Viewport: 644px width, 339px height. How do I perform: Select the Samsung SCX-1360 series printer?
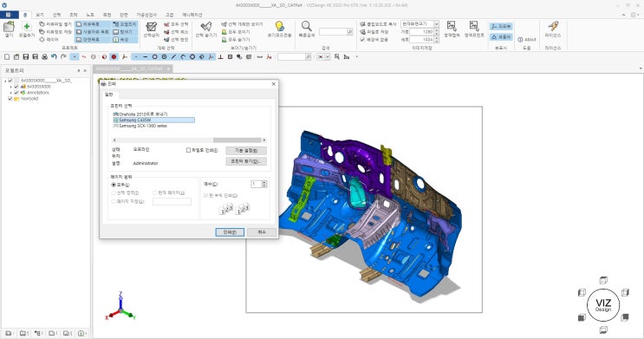click(140, 126)
